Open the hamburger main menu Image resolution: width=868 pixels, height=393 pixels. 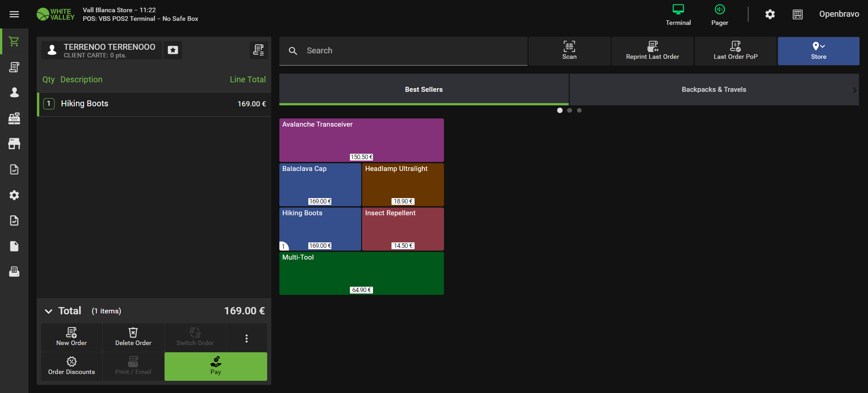(x=14, y=14)
